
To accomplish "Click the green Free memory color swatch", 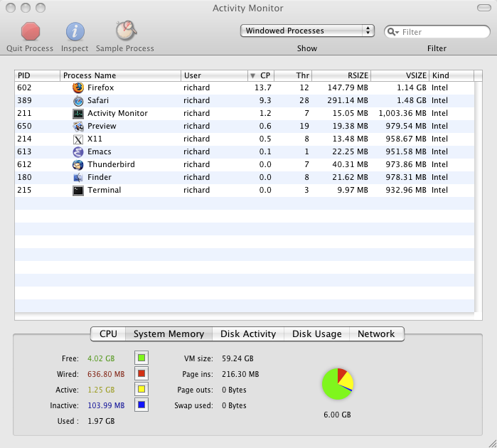I will tap(141, 358).
